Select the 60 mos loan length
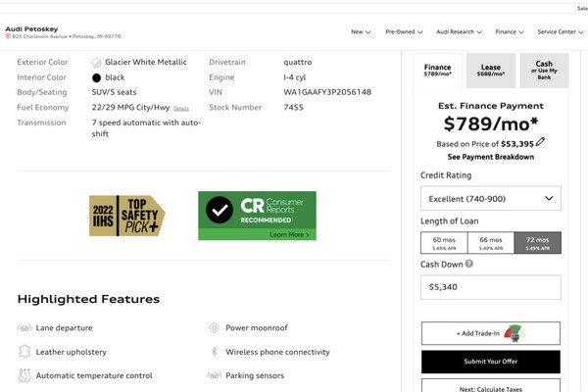 (445, 243)
